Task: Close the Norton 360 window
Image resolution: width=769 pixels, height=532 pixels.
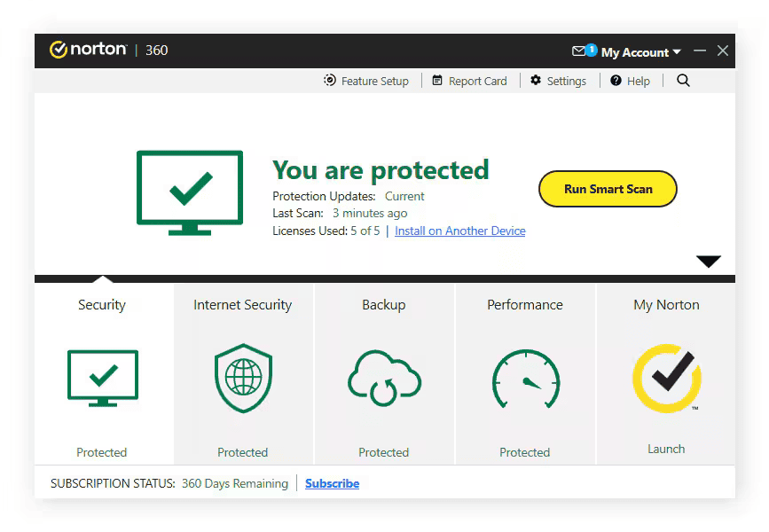Action: tap(722, 51)
